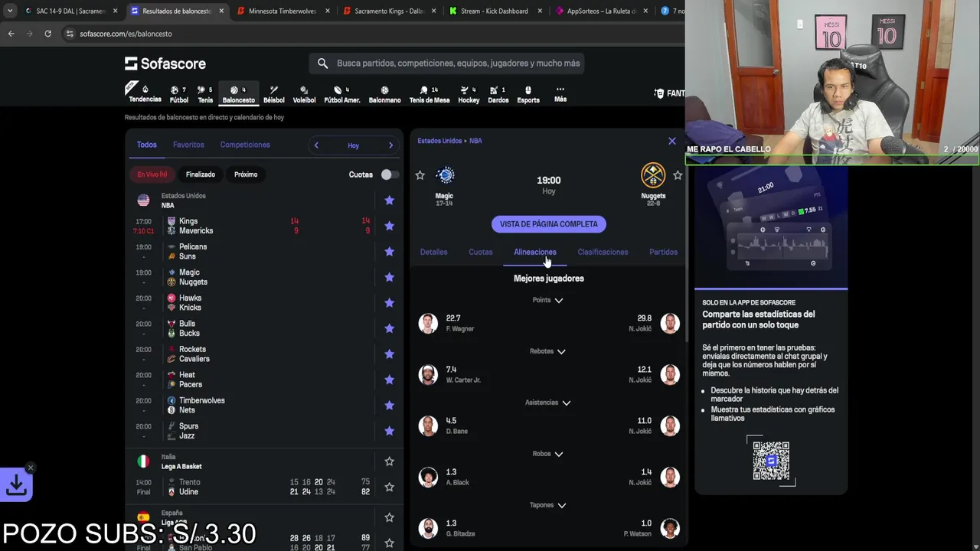Select the Fútbol Amer. sport icon
980x551 pixels.
pos(341,94)
